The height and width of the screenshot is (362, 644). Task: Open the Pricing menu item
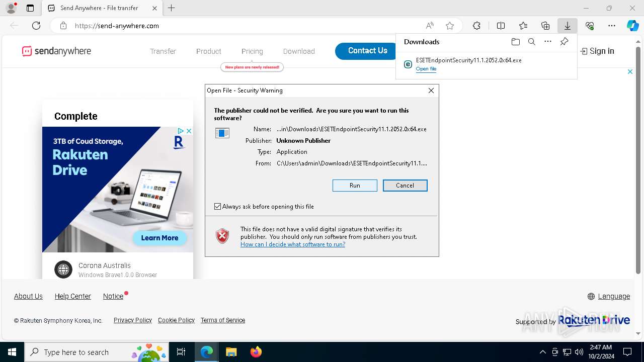(252, 51)
